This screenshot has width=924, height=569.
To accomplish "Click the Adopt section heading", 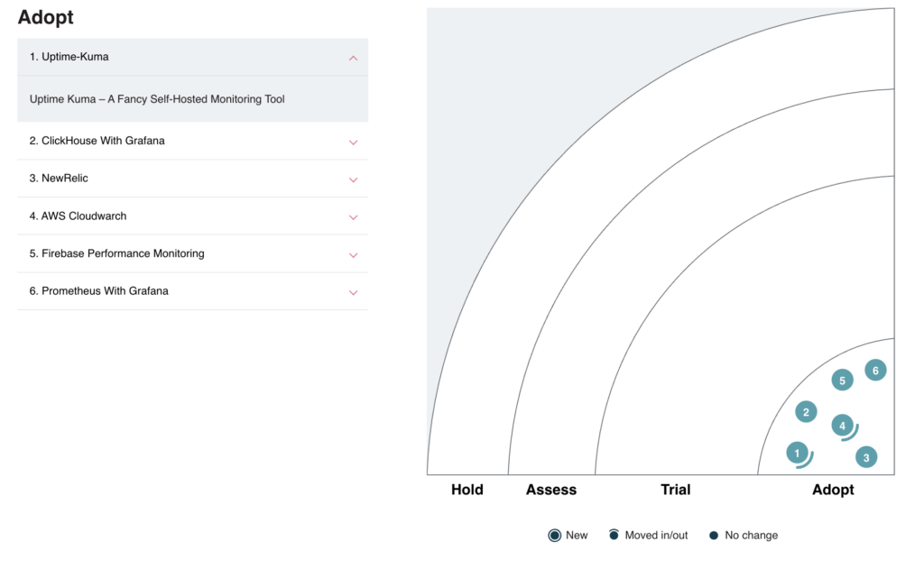I will [45, 17].
